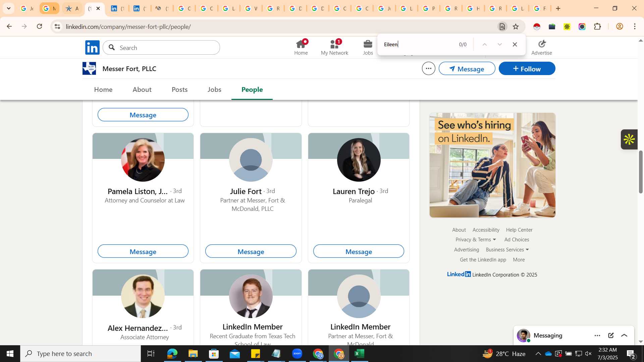Click the Accessibility footer link

pyautogui.click(x=486, y=230)
